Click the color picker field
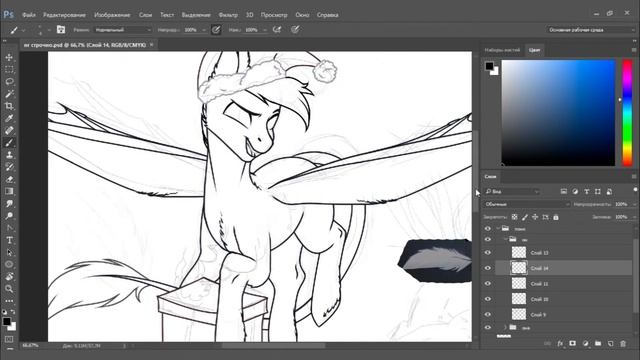The width and height of the screenshot is (640, 360). (x=558, y=113)
